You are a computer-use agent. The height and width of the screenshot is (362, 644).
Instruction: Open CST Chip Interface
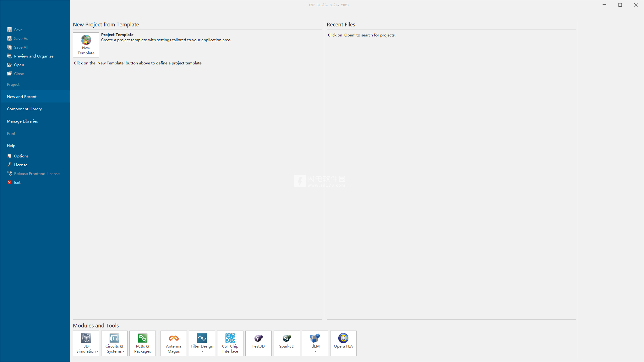click(230, 343)
